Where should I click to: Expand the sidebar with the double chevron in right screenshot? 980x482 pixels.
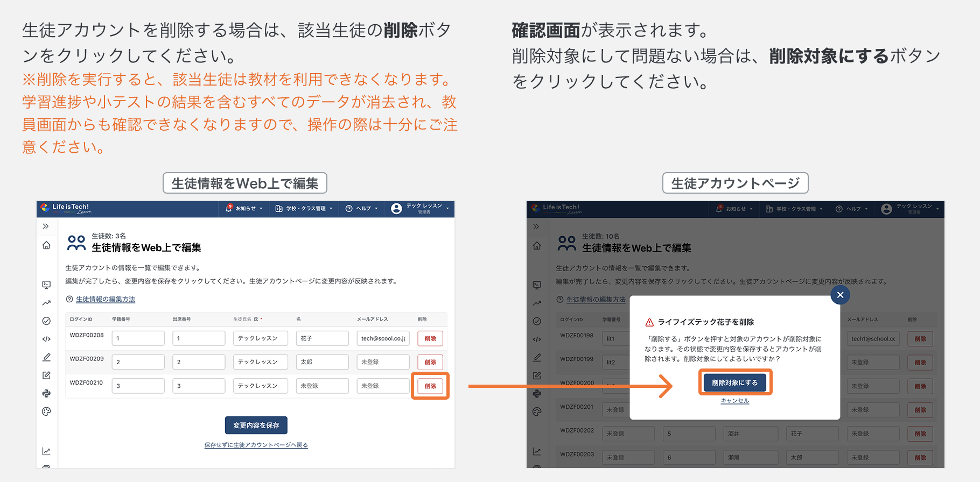click(x=536, y=226)
